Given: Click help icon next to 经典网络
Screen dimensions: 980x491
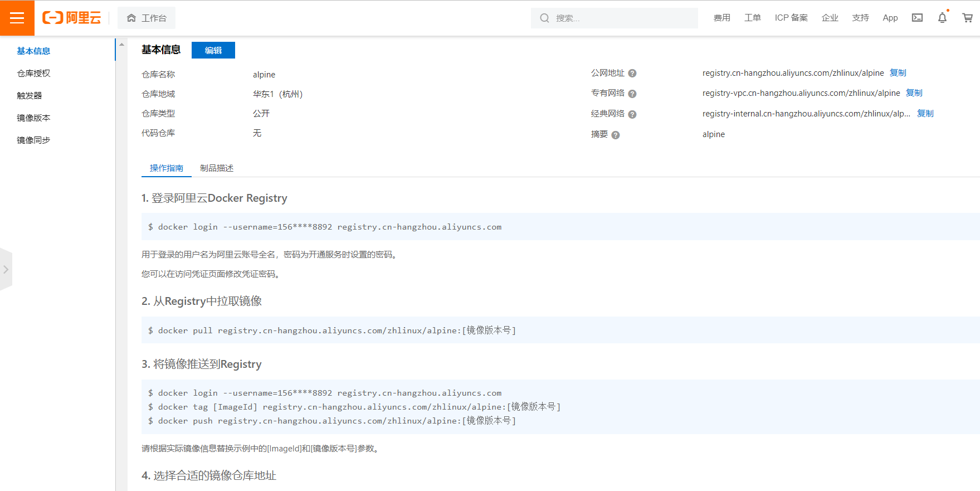Looking at the screenshot, I should 632,114.
